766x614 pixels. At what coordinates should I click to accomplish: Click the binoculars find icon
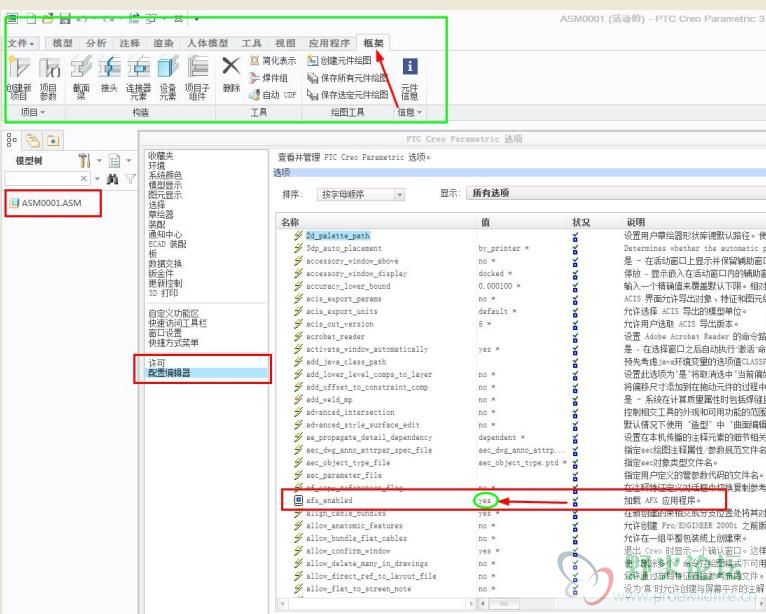113,179
